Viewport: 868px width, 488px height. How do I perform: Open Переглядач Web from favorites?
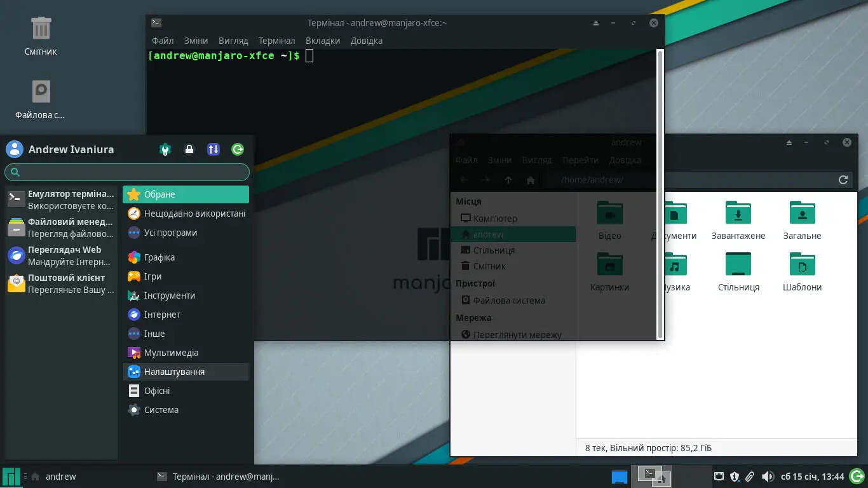(61, 255)
